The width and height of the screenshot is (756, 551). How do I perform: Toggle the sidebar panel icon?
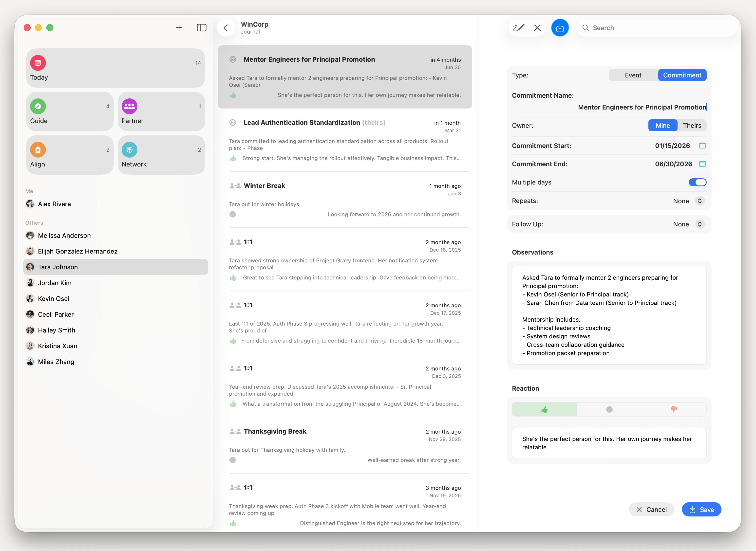coord(202,28)
